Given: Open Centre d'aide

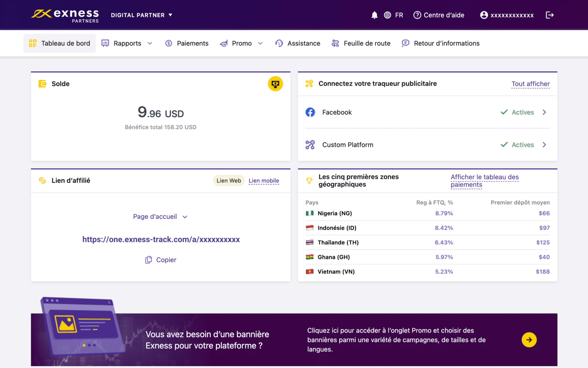Looking at the screenshot, I should [439, 15].
